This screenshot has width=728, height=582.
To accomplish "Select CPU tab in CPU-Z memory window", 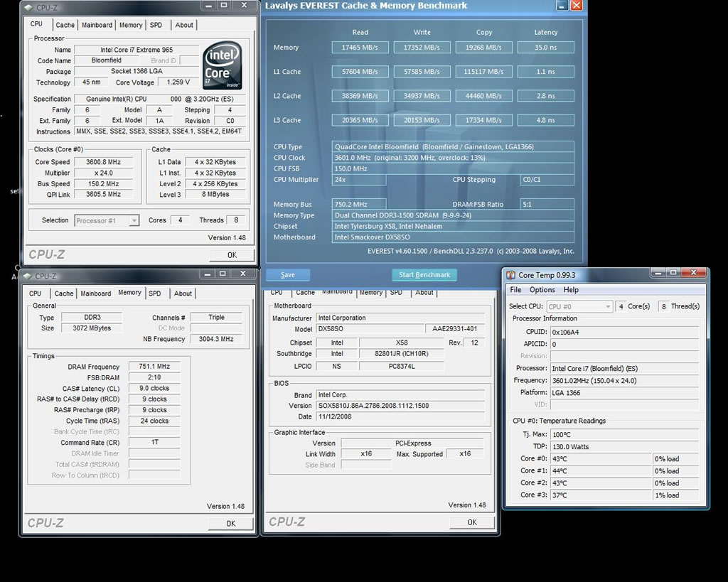I will tap(36, 293).
